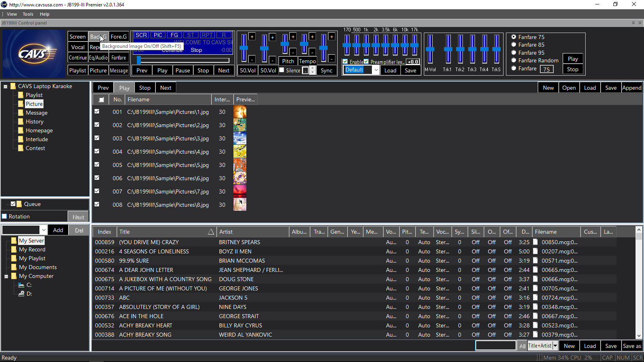Click Open in the picture list toolbar
This screenshot has width=644, height=362.
tap(569, 88)
